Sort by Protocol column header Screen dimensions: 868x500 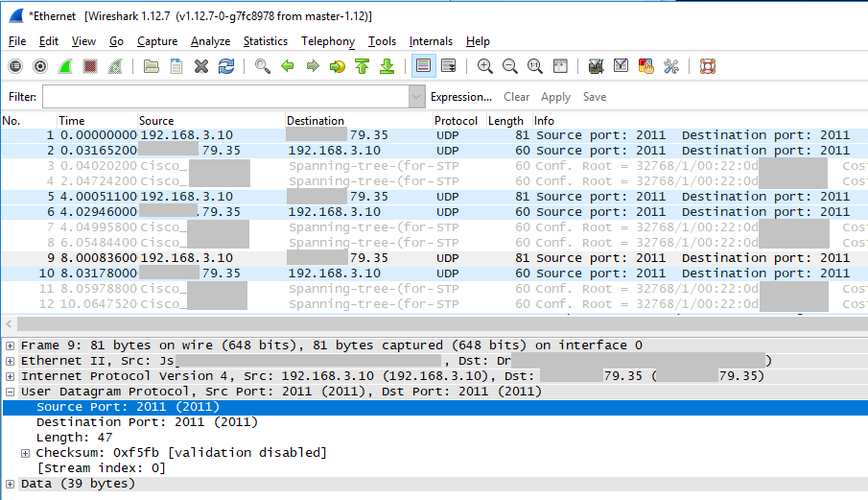coord(458,121)
